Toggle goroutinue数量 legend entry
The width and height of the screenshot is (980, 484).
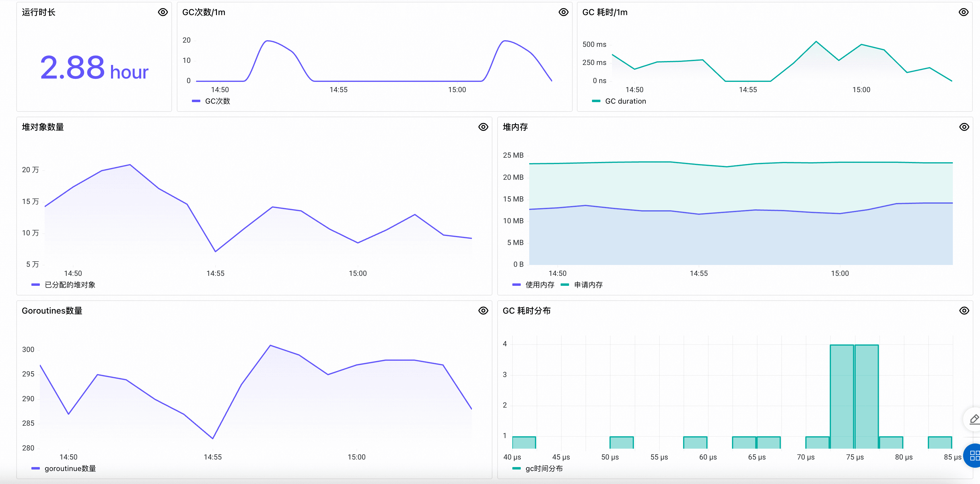[70, 468]
